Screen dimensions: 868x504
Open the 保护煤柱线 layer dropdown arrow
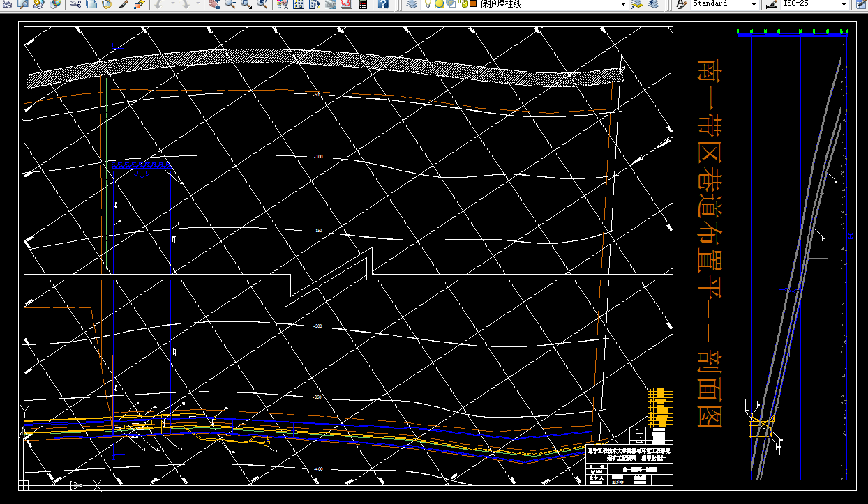(623, 4)
